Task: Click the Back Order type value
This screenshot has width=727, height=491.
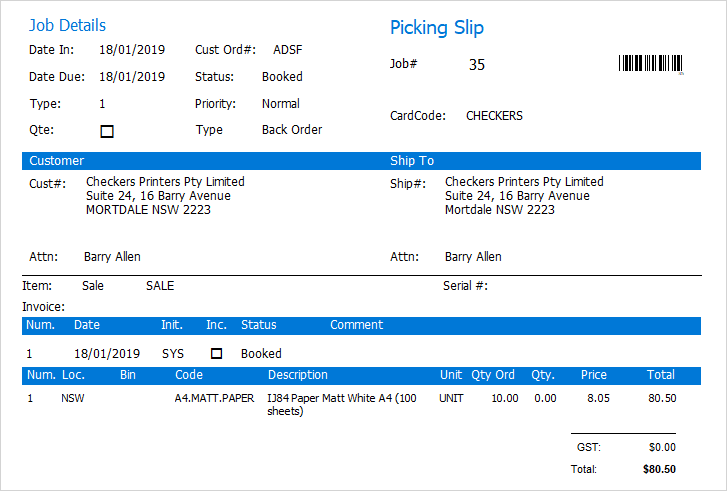Action: click(x=292, y=130)
